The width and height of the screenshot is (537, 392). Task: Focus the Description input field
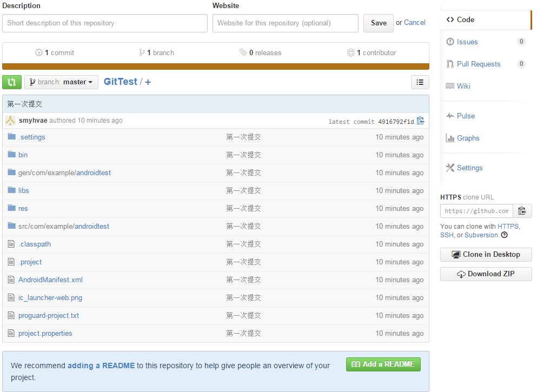(105, 23)
